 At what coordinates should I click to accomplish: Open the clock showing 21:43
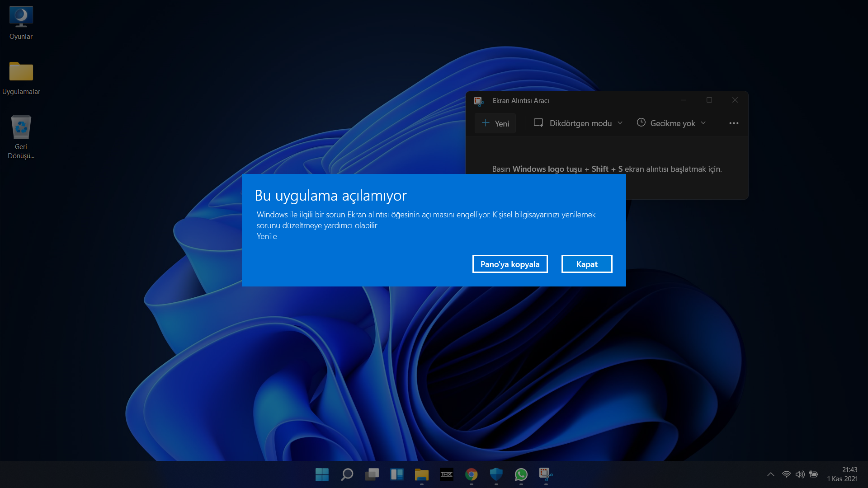[x=842, y=474]
